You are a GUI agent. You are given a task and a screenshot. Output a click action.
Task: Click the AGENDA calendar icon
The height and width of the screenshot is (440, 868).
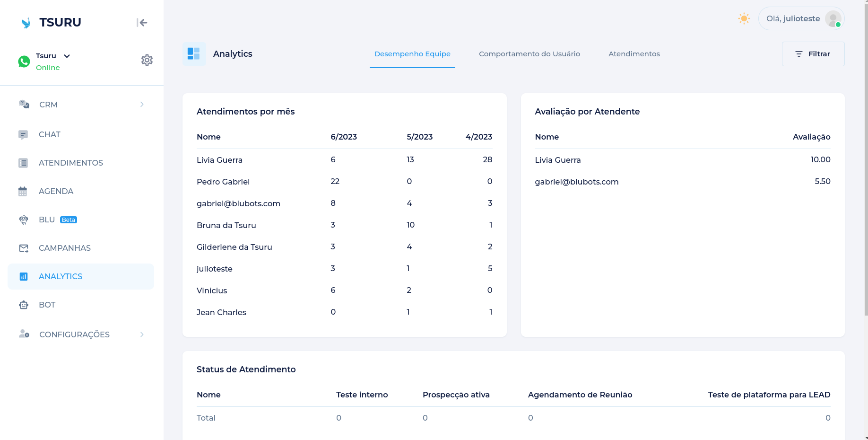(x=23, y=192)
